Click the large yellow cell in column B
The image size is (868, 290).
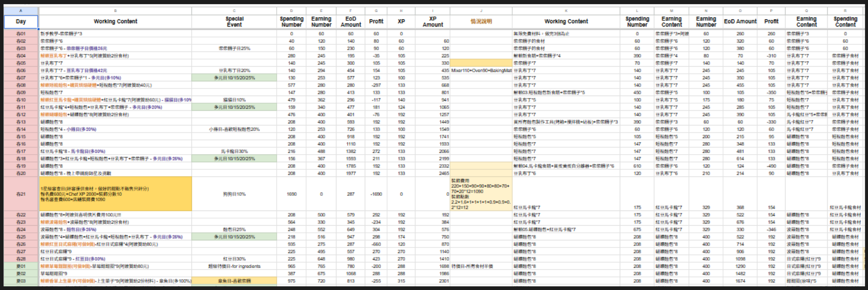115,194
